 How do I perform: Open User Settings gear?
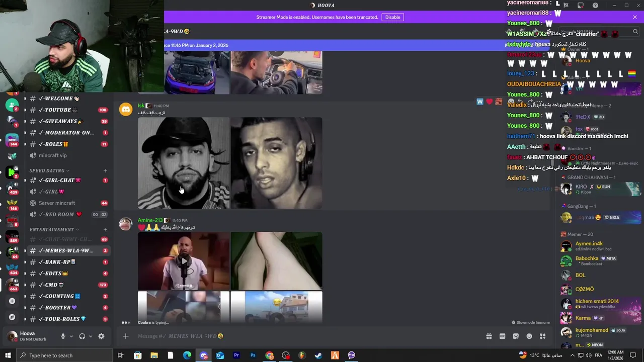click(101, 336)
